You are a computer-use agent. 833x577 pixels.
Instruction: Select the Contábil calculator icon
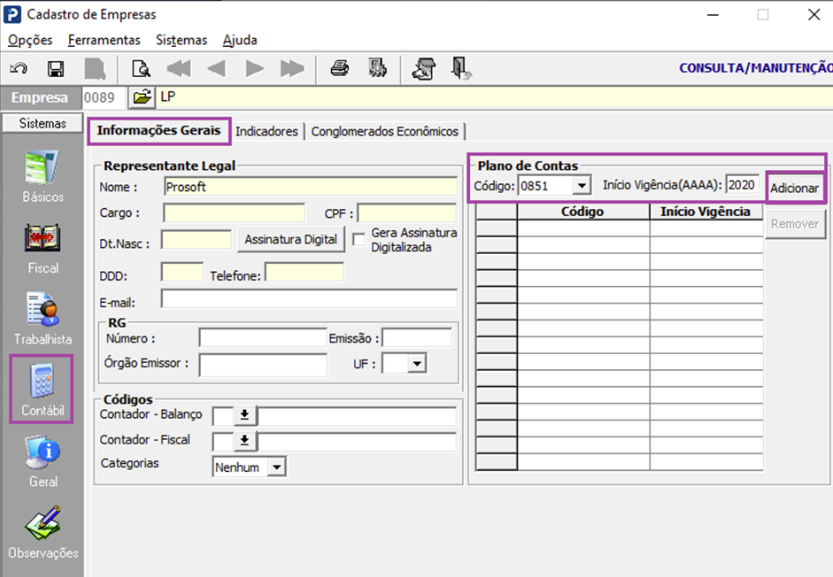(42, 389)
